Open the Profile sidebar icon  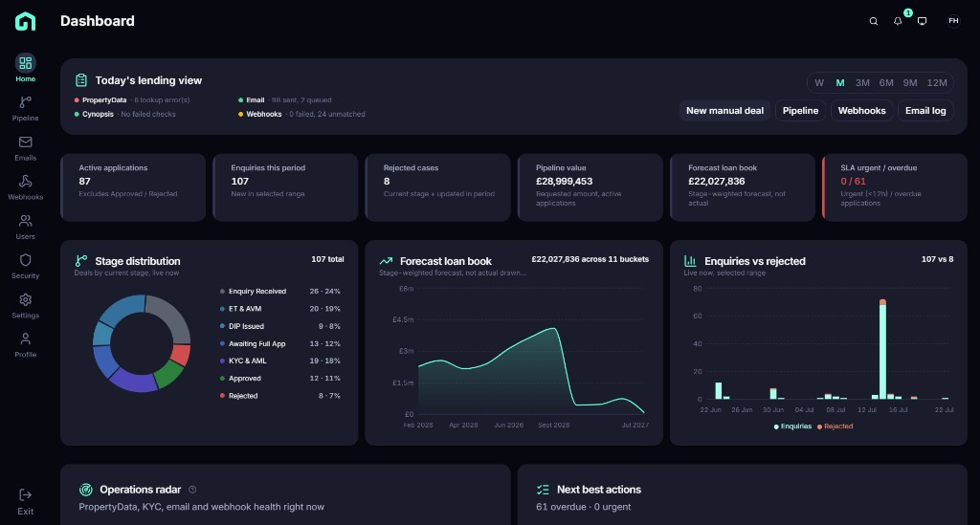pos(25,339)
